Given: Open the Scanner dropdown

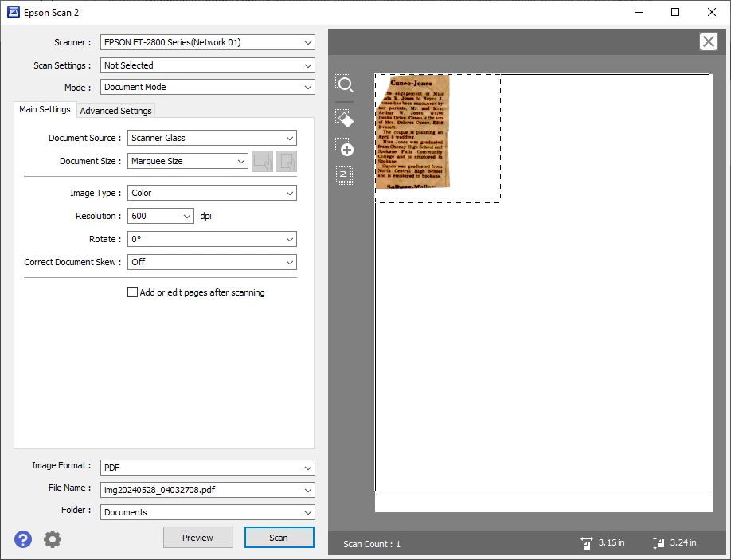Looking at the screenshot, I should (208, 42).
